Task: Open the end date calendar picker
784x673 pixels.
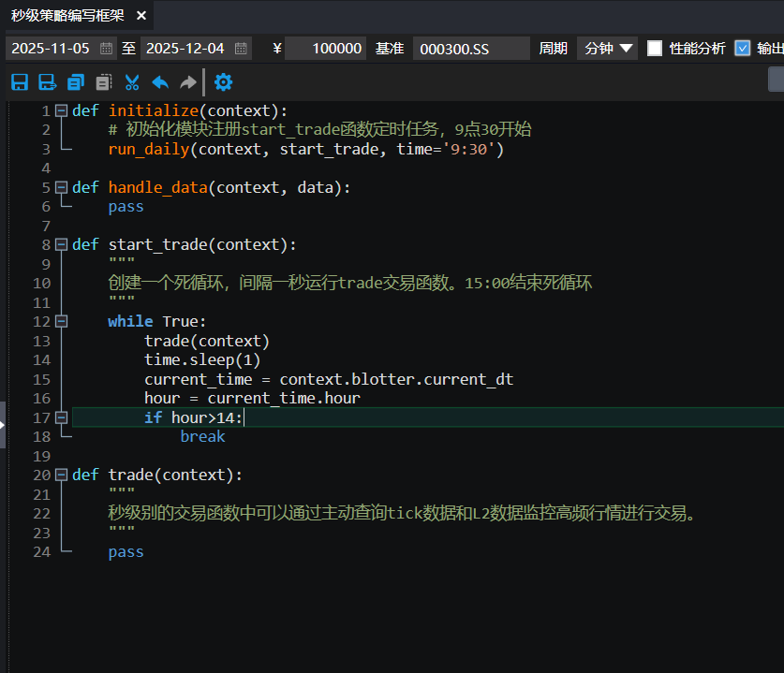Action: 241,49
